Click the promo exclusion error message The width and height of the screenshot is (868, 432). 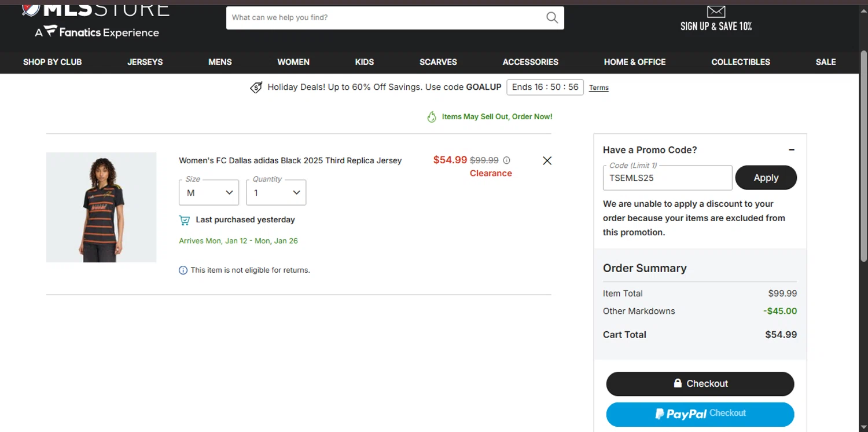(694, 218)
